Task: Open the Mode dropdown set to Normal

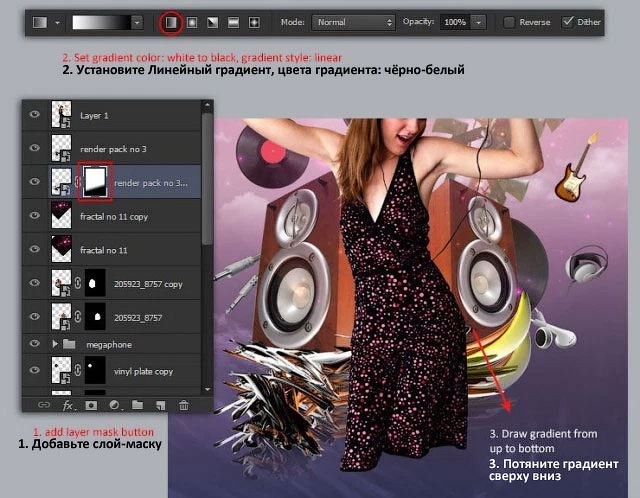Action: click(x=353, y=22)
